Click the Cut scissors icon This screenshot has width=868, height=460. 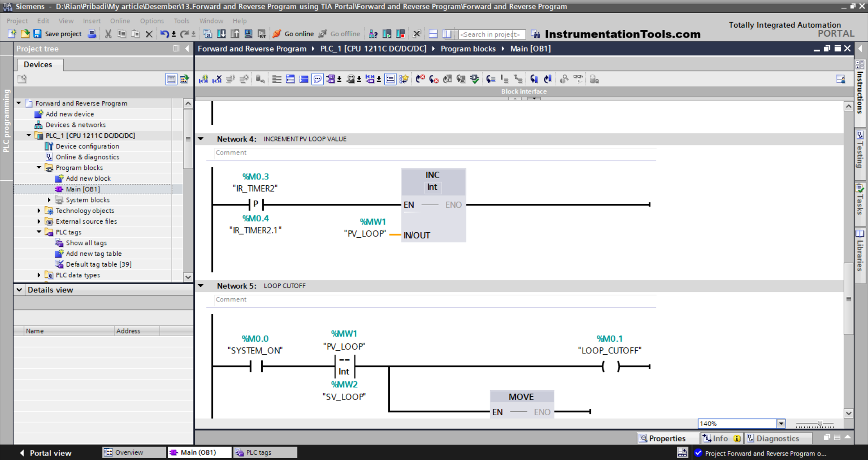pyautogui.click(x=108, y=34)
